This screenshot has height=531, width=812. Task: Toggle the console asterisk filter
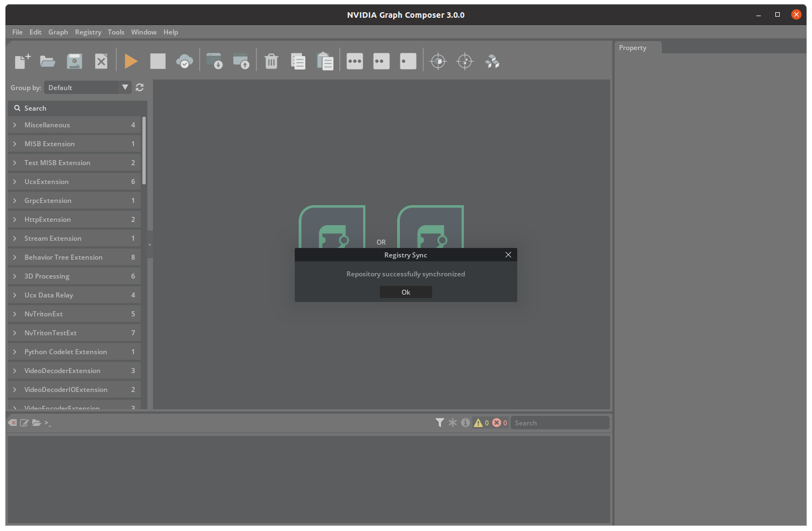click(453, 423)
